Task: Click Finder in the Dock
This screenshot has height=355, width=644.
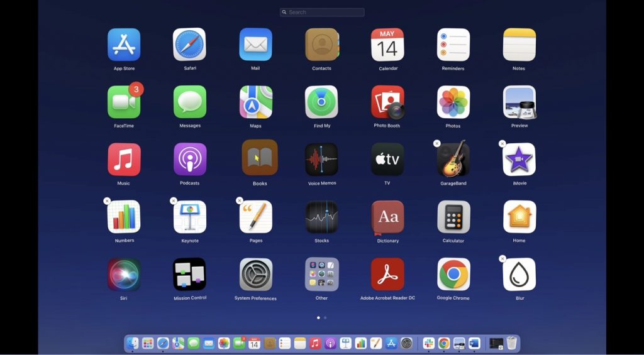Action: (x=132, y=344)
